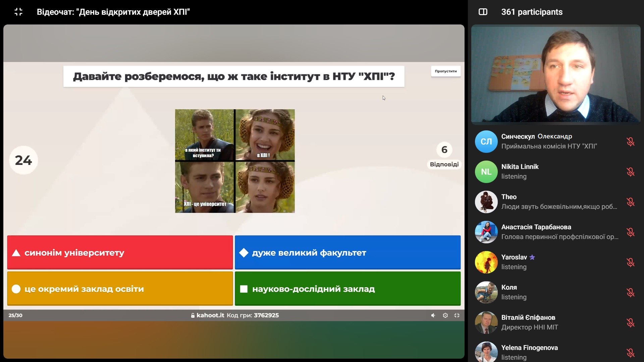Open Yaroslav's profile avatar
This screenshot has width=644, height=362.
point(486,262)
